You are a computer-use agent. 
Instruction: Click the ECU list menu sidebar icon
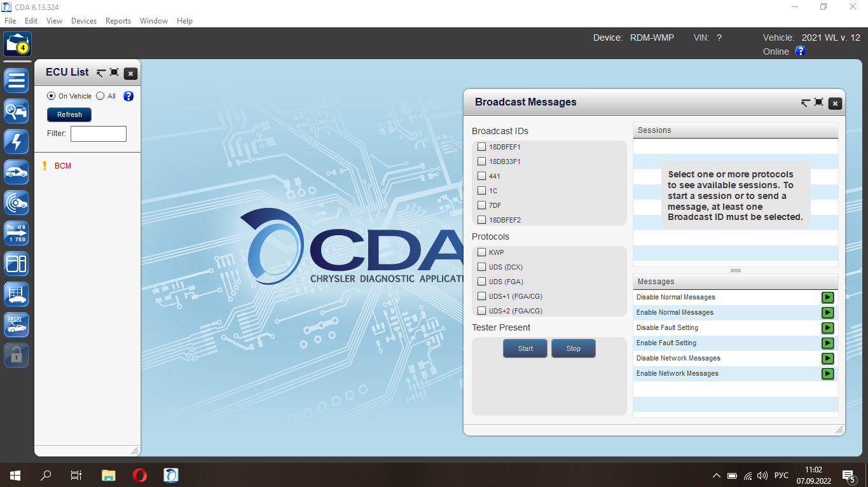point(17,81)
